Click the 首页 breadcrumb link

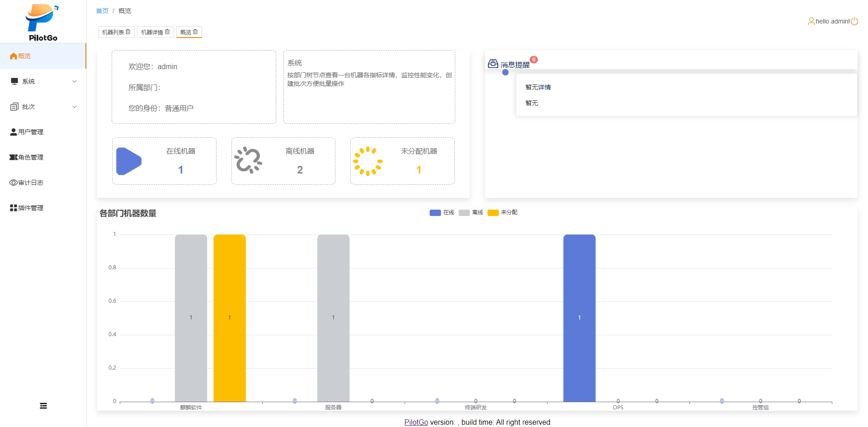(x=102, y=11)
